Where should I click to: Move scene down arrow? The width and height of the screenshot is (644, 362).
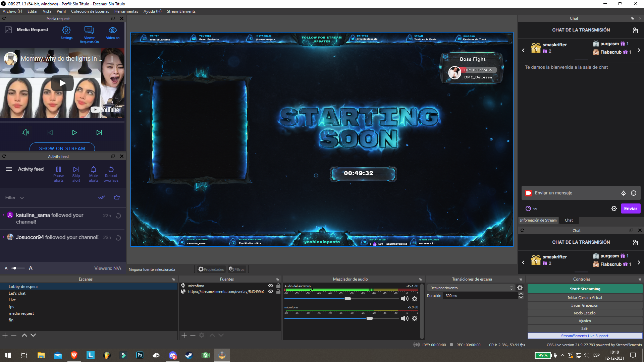(x=33, y=335)
